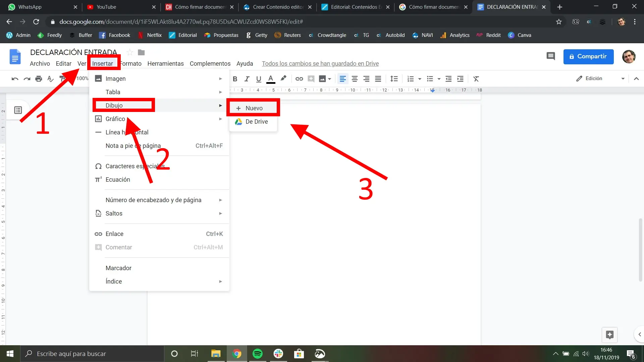644x362 pixels.
Task: Click the blue Compartir button
Action: [x=588, y=56]
